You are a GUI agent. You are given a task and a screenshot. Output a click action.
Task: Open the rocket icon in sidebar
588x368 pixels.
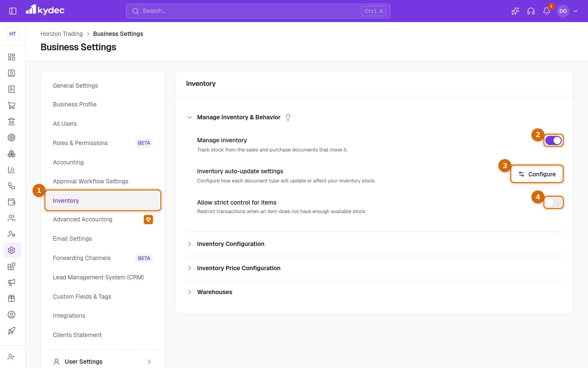(11, 331)
